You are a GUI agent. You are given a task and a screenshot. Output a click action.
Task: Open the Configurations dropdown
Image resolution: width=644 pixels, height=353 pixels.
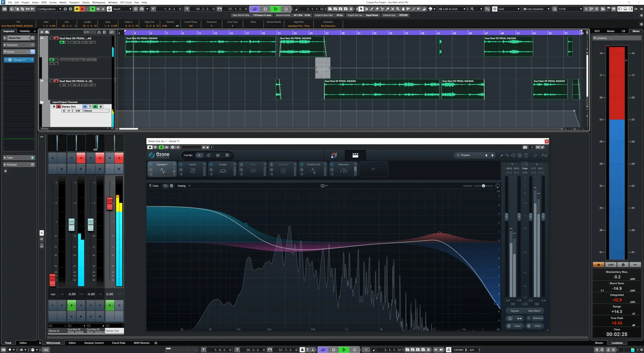(x=49, y=9)
